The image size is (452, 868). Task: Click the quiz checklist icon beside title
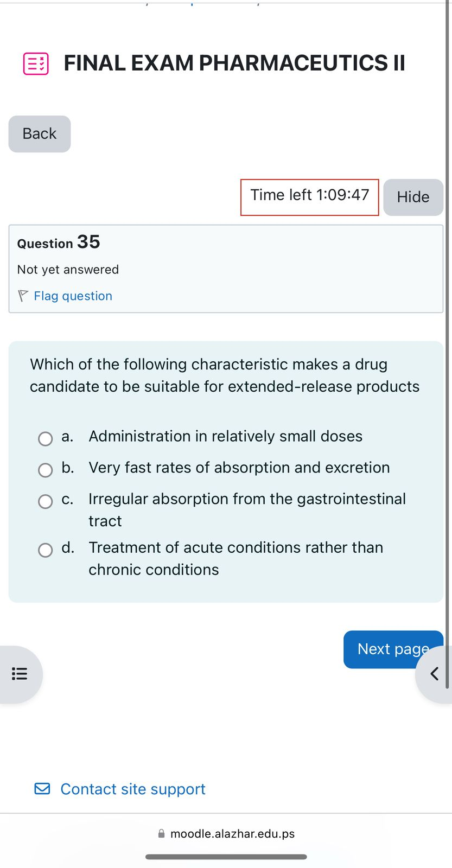[36, 63]
